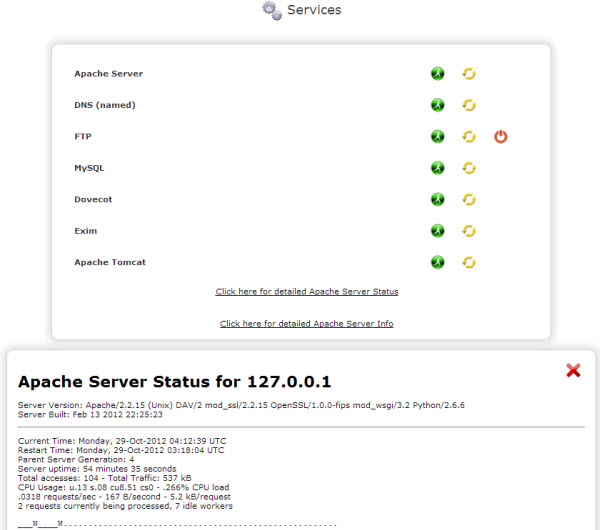Click the 'Restart Time' line
Screen dimensions: 600x530
(x=121, y=450)
